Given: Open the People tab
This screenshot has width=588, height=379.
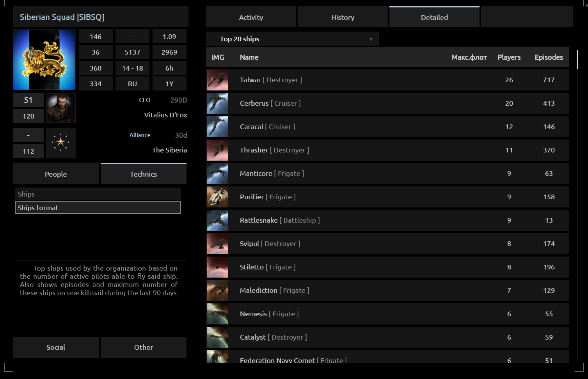Looking at the screenshot, I should click(x=56, y=174).
